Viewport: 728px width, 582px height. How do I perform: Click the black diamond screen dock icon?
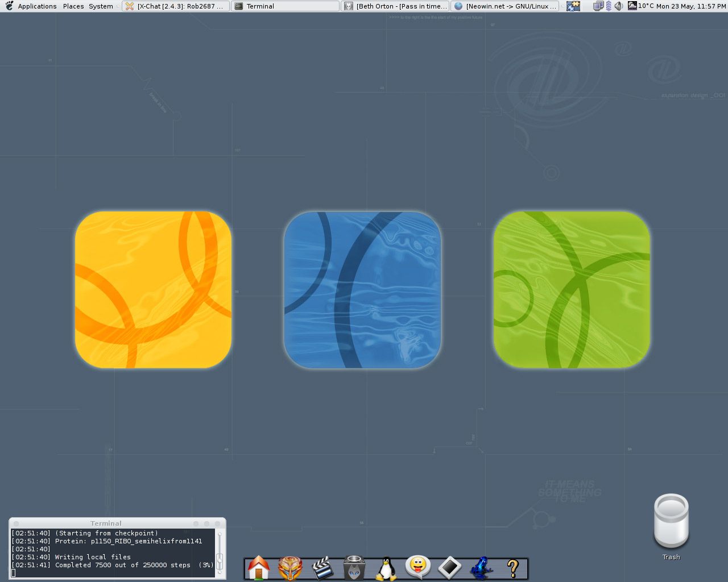tap(449, 567)
